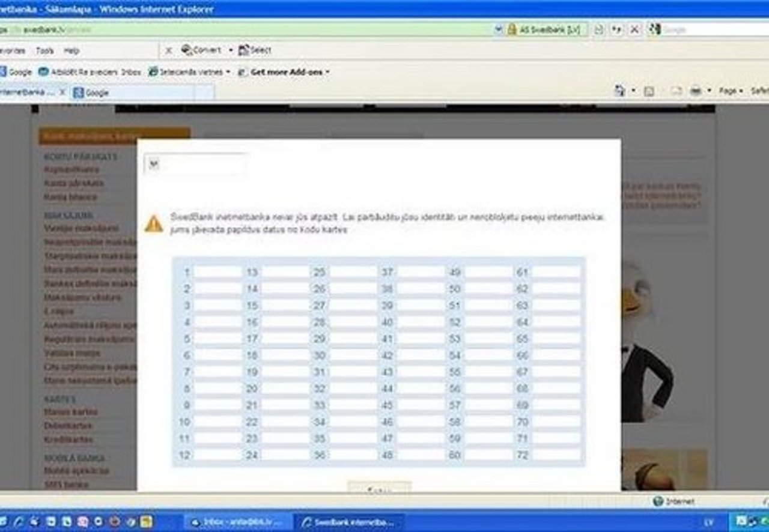Click code card field number 1
Viewport: 769px width, 532px height.
point(217,273)
